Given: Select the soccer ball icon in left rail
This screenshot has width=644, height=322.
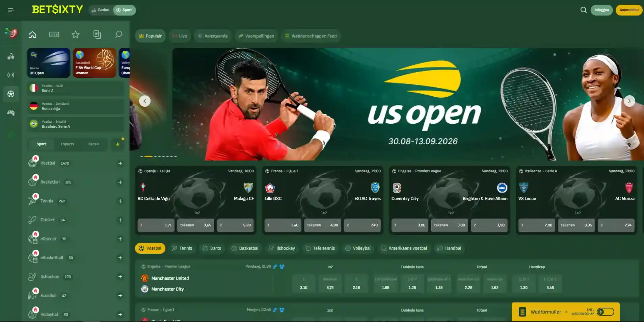Looking at the screenshot, I should 11,94.
